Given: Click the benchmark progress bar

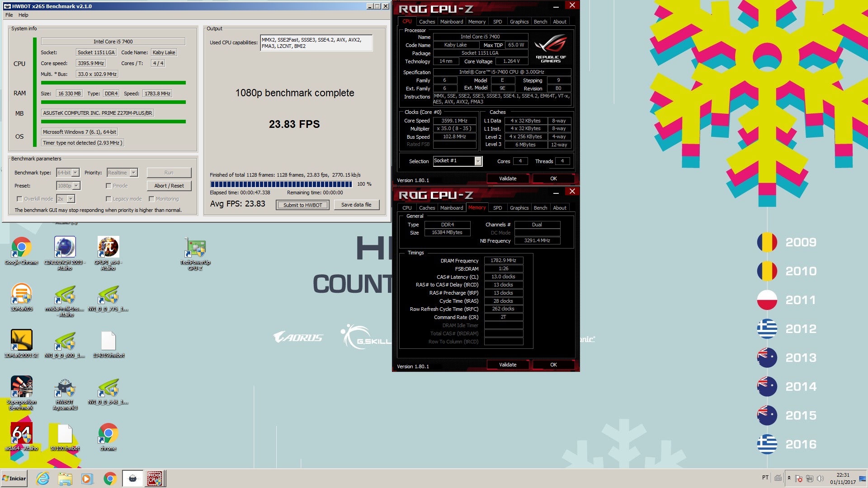Looking at the screenshot, I should (x=281, y=184).
